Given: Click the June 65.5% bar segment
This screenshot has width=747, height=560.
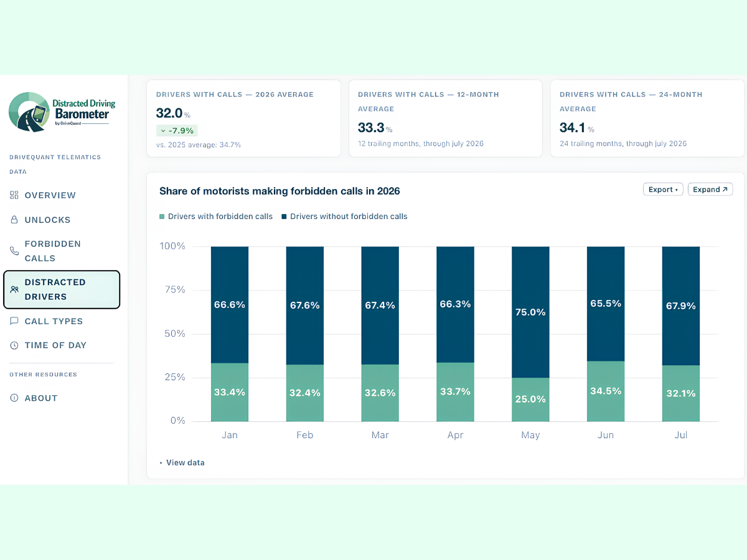Looking at the screenshot, I should 606,304.
